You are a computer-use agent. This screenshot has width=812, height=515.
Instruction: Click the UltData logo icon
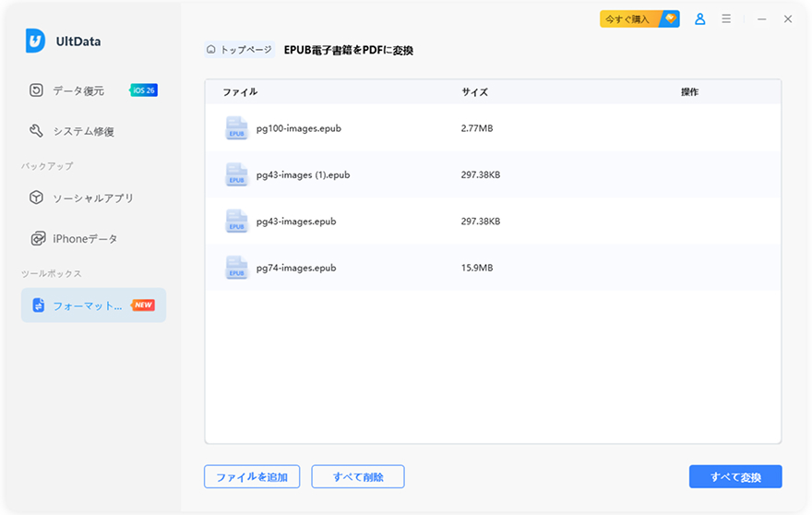tap(35, 41)
